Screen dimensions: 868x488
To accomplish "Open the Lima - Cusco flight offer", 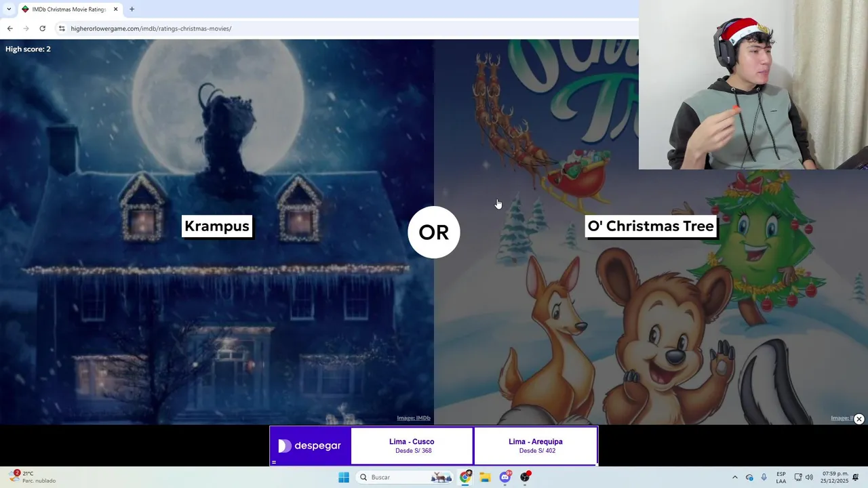I will tap(412, 446).
